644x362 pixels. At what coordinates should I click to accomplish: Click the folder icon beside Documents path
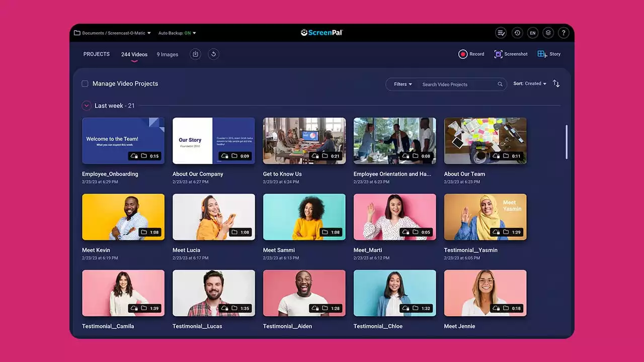point(77,33)
